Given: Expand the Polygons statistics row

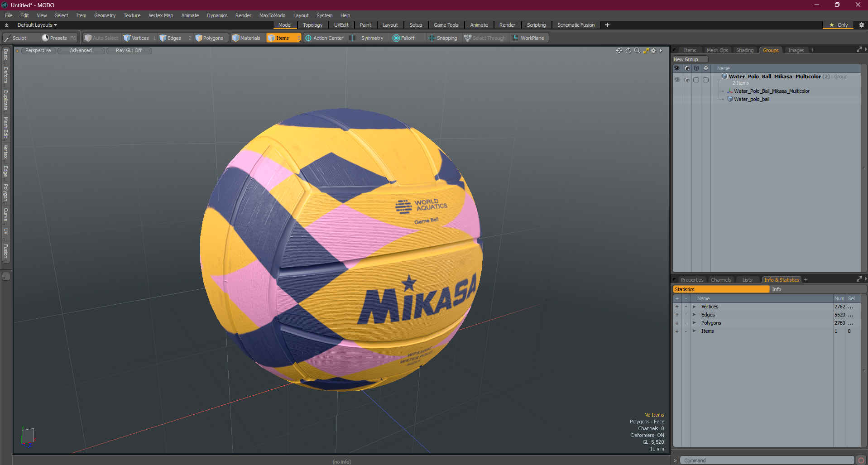Looking at the screenshot, I should [x=694, y=323].
